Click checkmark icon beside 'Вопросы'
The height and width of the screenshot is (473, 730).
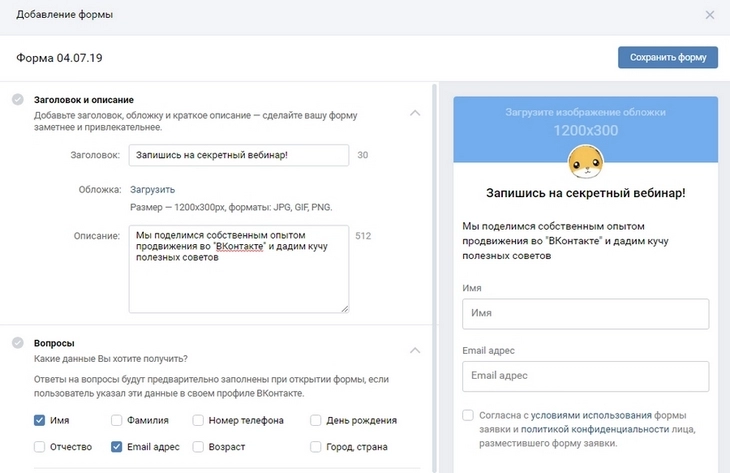click(18, 343)
